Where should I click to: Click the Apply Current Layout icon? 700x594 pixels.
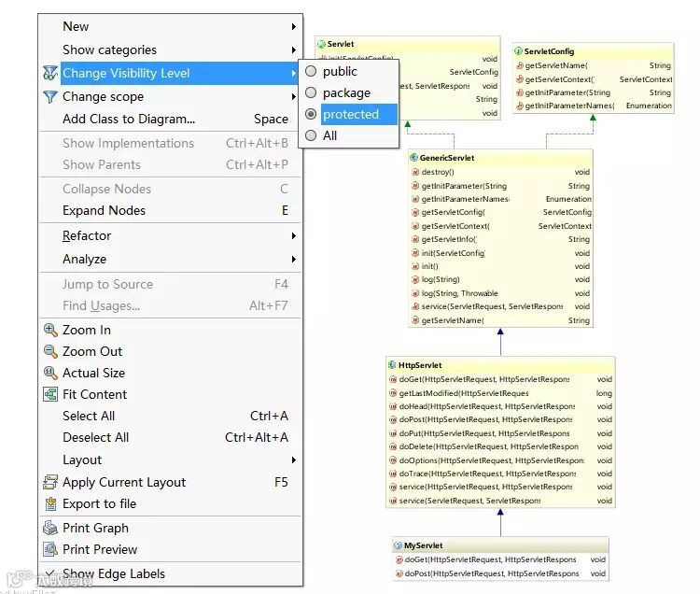(50, 482)
